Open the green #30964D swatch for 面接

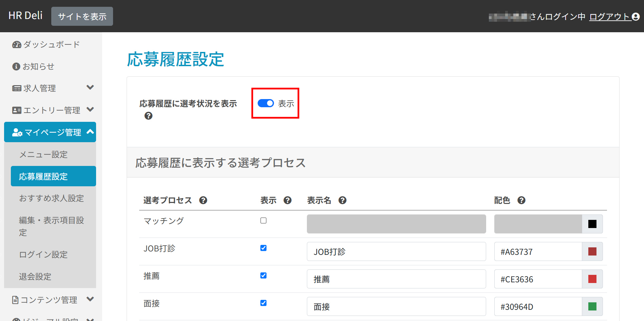point(592,306)
